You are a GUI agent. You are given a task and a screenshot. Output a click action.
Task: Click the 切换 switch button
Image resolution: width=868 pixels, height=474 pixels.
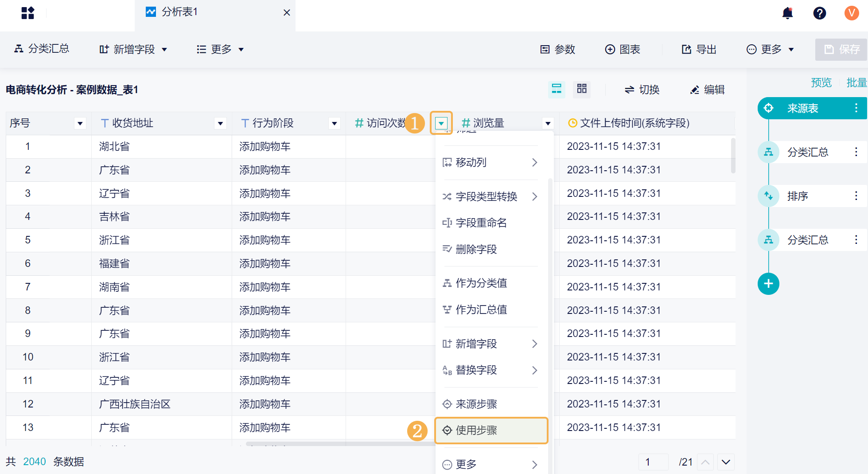pos(642,90)
